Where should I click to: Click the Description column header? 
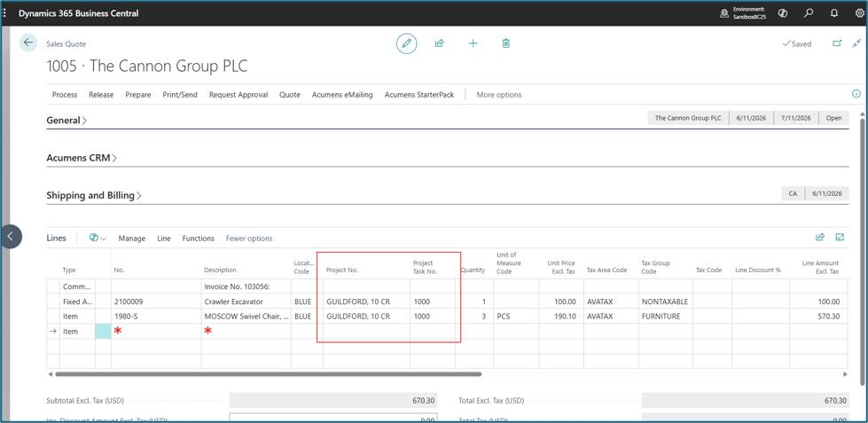point(220,270)
